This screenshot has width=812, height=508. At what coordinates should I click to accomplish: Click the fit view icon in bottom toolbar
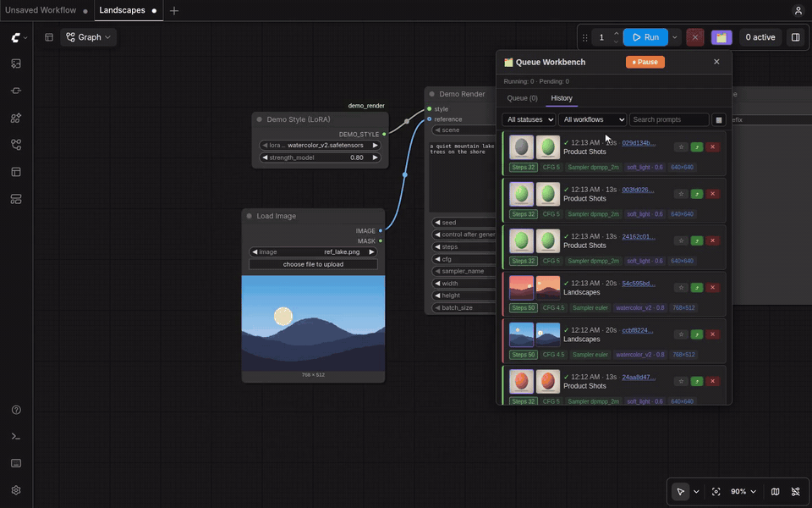pyautogui.click(x=716, y=491)
